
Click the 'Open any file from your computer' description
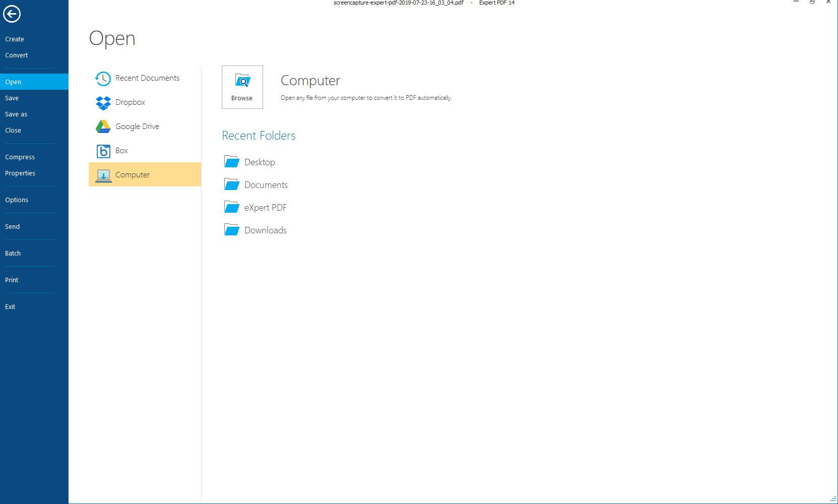click(366, 98)
